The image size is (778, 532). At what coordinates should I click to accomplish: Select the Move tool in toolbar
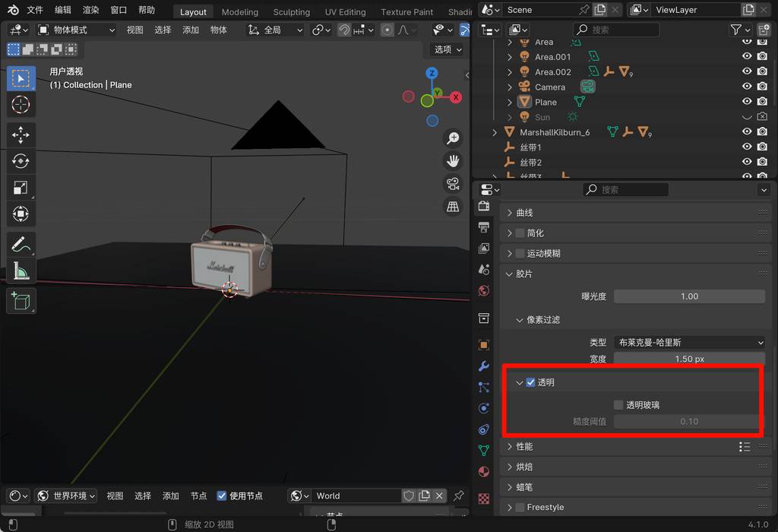(21, 135)
